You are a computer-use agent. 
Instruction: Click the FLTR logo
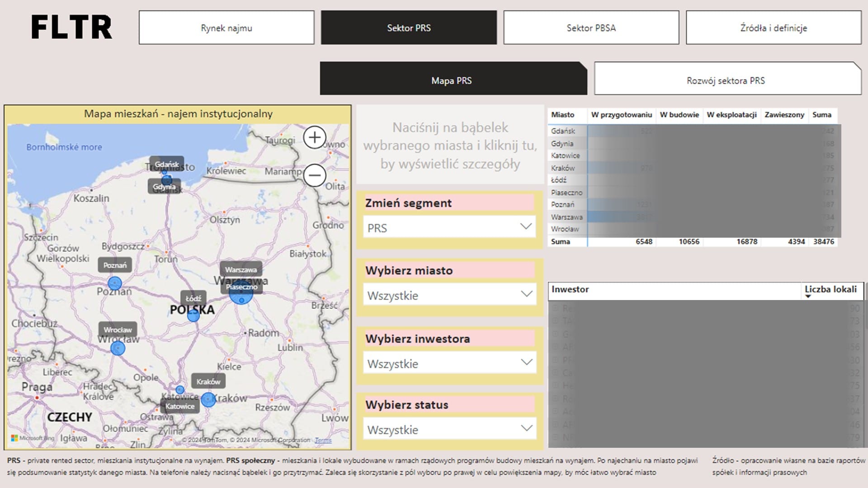[x=71, y=27]
